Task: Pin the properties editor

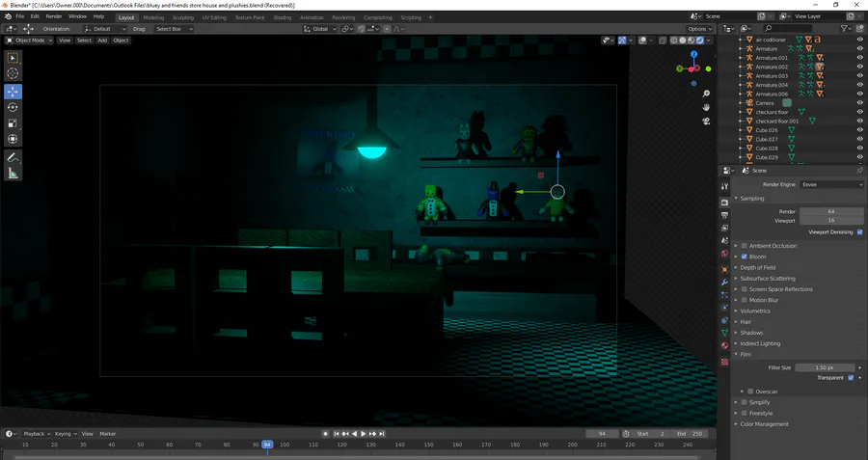Action: click(x=859, y=171)
